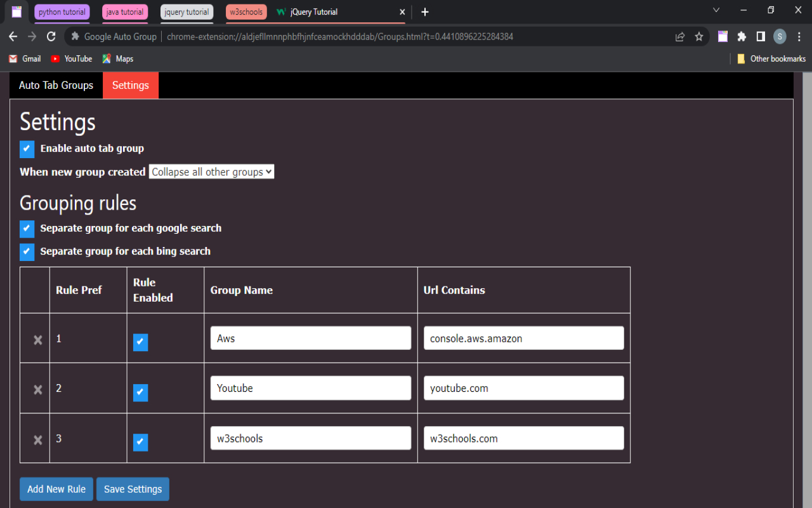The height and width of the screenshot is (508, 812).
Task: Delete the w3schools rule with X icon
Action: [x=37, y=439]
